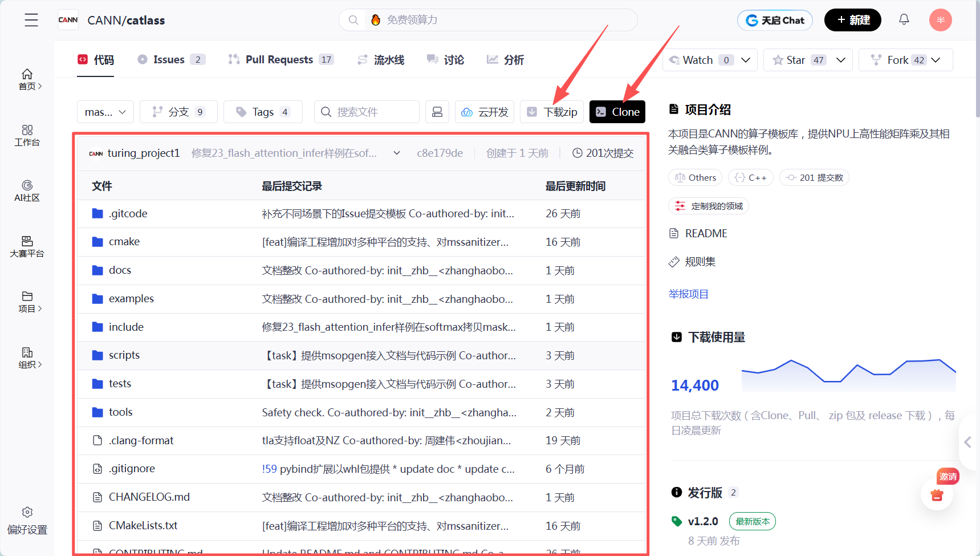Viewport: 980px width, 556px height.
Task: Click the Clone button
Action: point(617,112)
